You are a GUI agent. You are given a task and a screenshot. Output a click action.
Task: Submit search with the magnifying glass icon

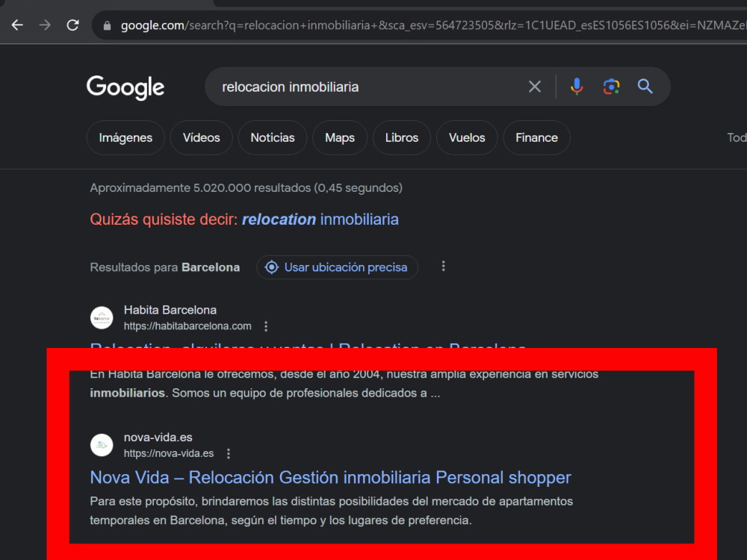[x=645, y=86]
